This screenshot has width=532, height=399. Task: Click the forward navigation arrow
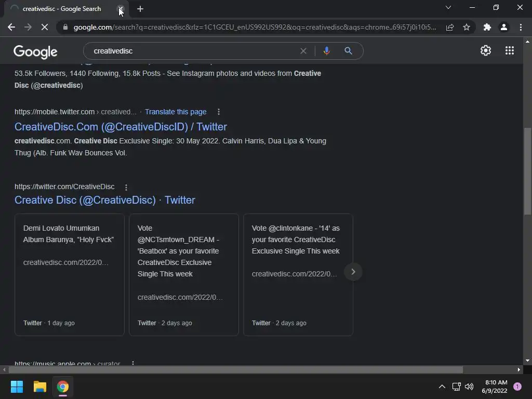pos(28,27)
